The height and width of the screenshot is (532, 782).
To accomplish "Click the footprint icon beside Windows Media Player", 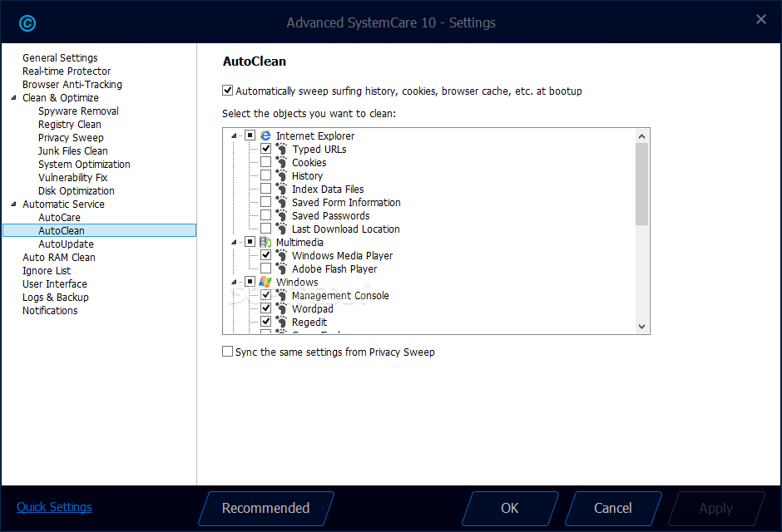I will coord(282,255).
